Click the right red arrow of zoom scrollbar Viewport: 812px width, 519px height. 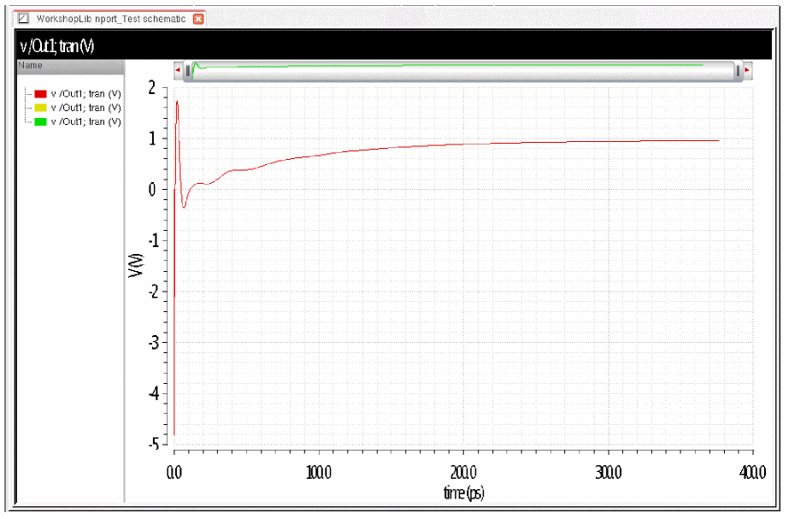[x=747, y=70]
